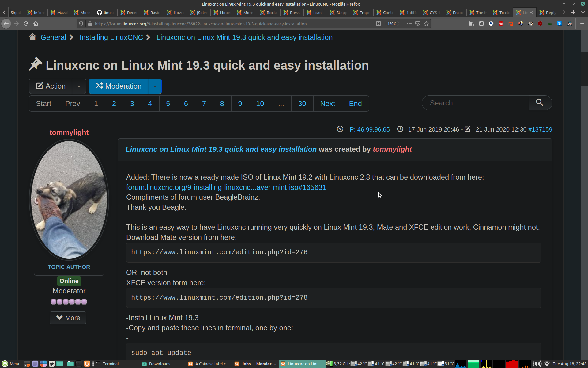
Task: Click tommylight's dog avatar image
Action: (x=69, y=200)
